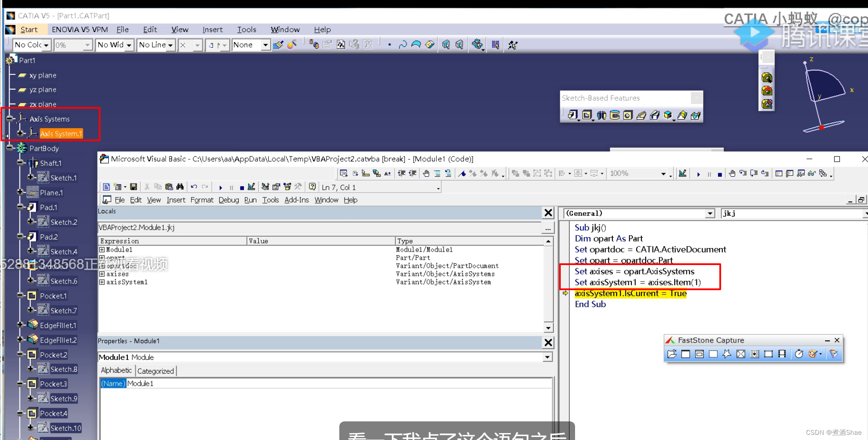The width and height of the screenshot is (868, 440).
Task: Click the Hole icon in Sketch-Based Features
Action: pos(627,115)
